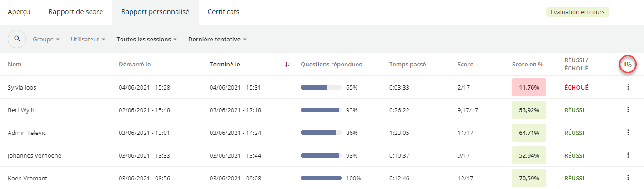The image size is (644, 189).
Task: Switch to the Aperçu tab
Action: coord(19,12)
